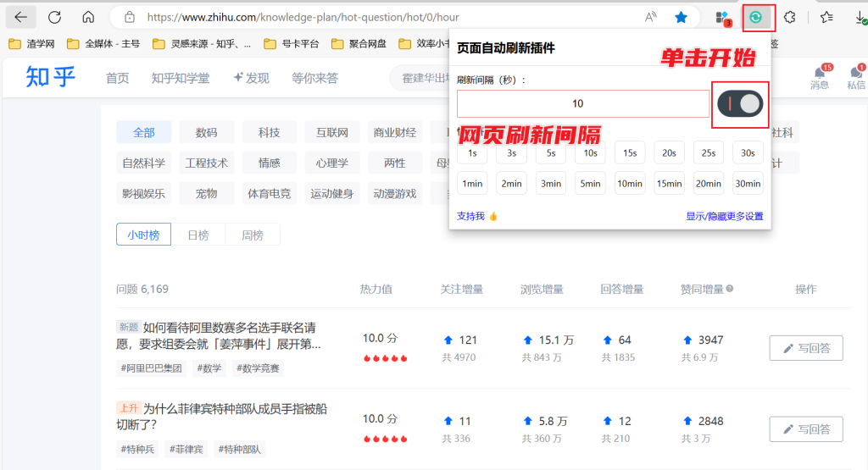Set refresh interval to 25s
This screenshot has width=868, height=470.
click(x=708, y=152)
